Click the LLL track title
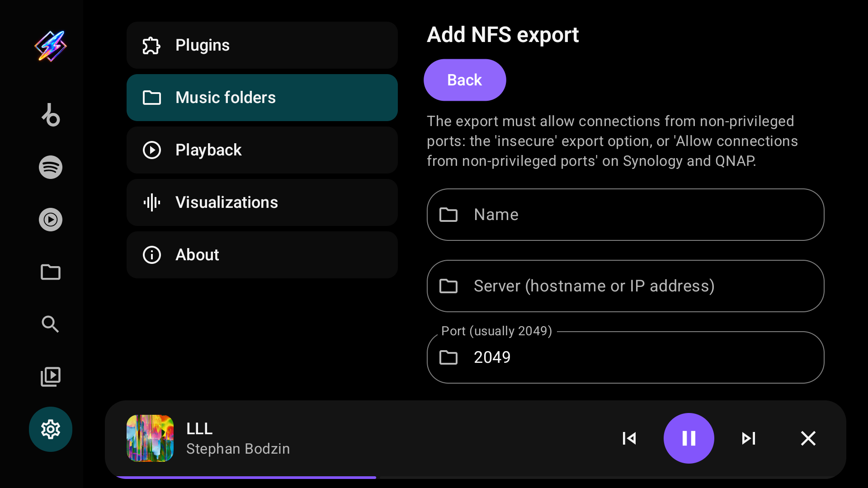This screenshot has height=488, width=868. point(199,429)
